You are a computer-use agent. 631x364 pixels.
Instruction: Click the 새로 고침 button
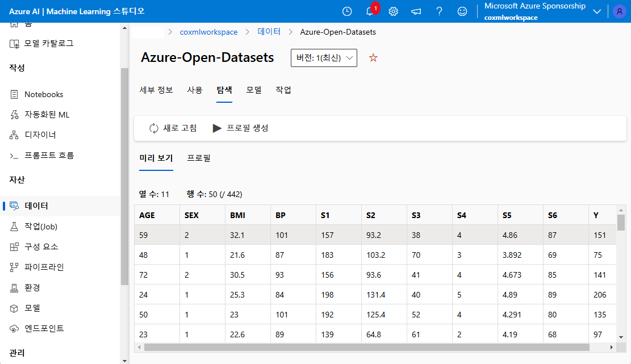[x=173, y=128]
